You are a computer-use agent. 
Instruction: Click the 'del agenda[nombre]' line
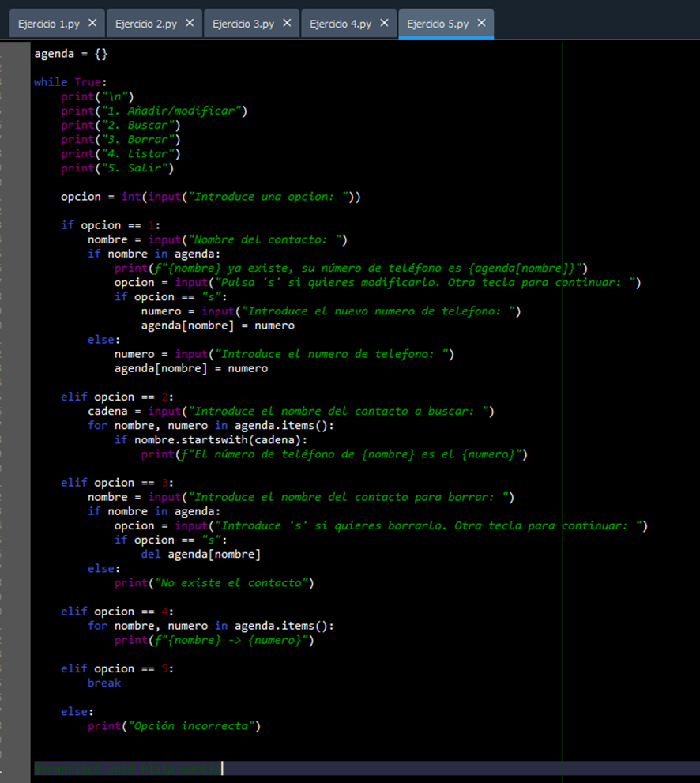pyautogui.click(x=201, y=554)
